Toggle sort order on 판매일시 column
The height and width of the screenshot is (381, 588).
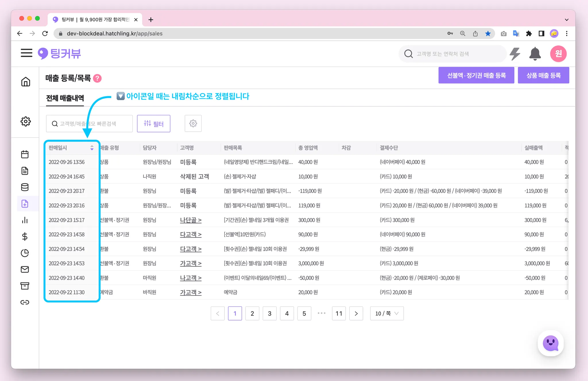tap(92, 148)
